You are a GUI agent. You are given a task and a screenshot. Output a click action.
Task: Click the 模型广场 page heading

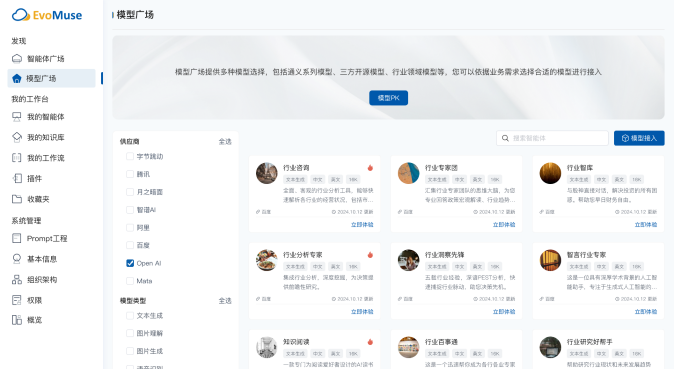pyautogui.click(x=135, y=15)
